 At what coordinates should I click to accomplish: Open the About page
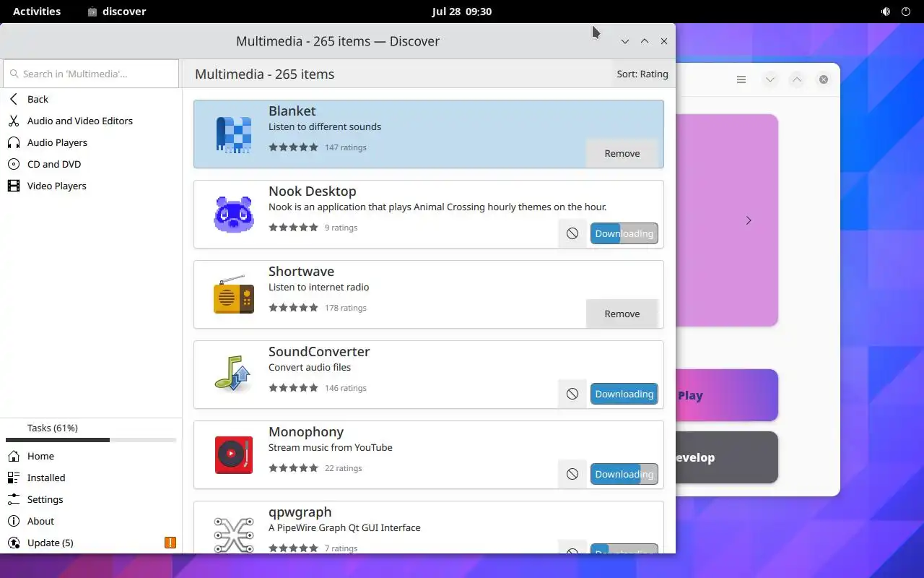[91, 521]
